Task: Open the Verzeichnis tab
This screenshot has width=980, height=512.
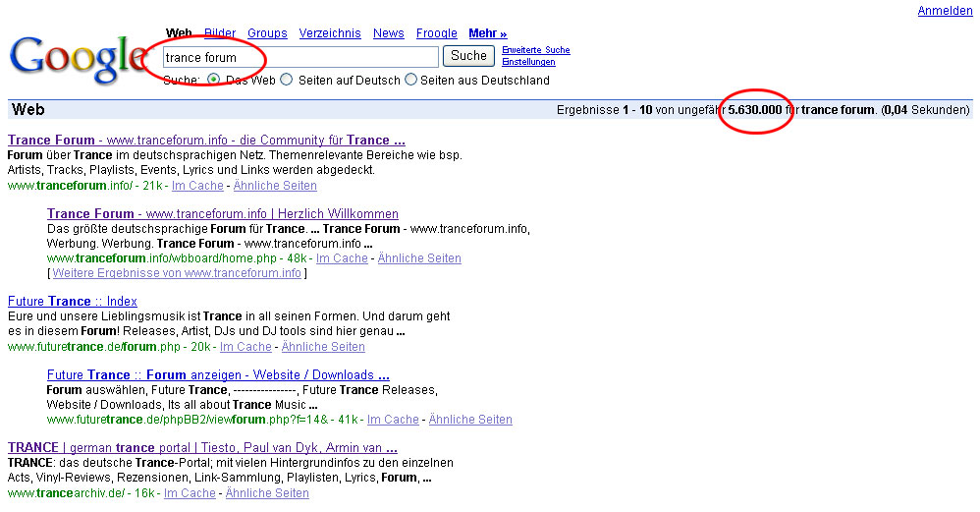Action: click(x=330, y=33)
